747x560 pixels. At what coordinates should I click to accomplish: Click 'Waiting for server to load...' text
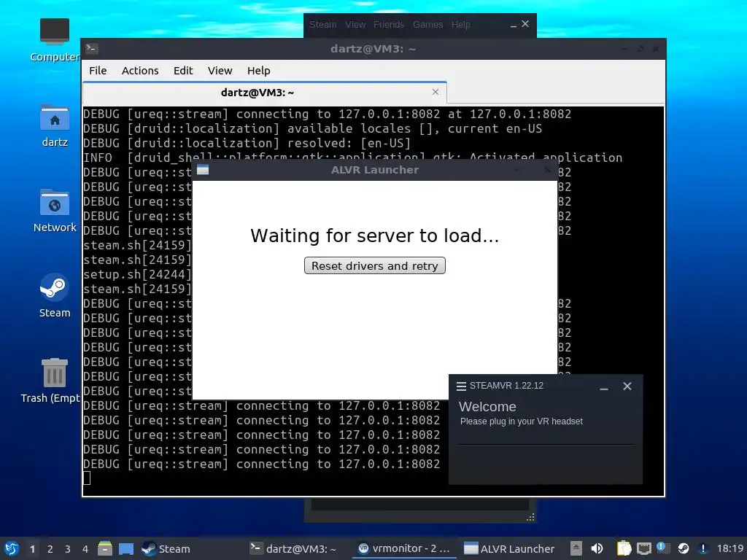click(x=374, y=236)
